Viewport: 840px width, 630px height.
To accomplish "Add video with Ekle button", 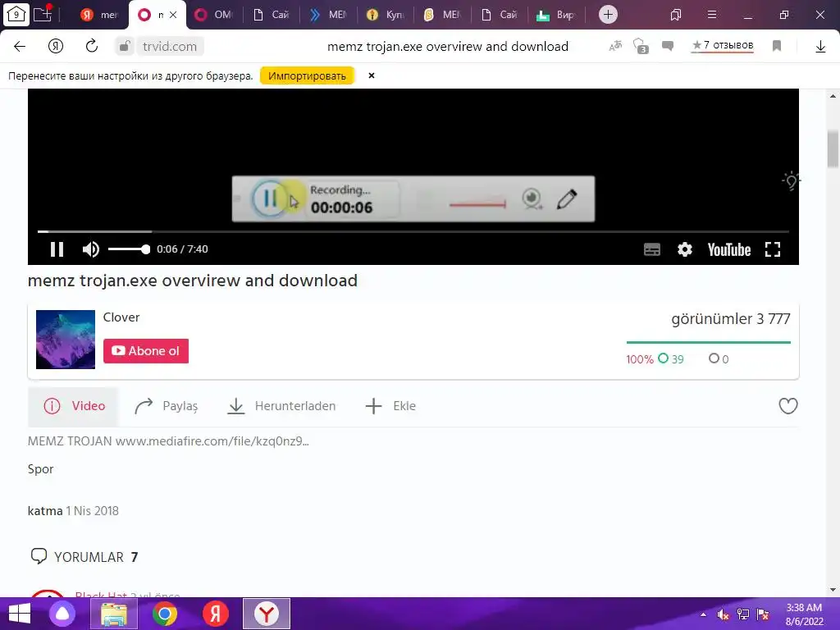I will pyautogui.click(x=390, y=406).
